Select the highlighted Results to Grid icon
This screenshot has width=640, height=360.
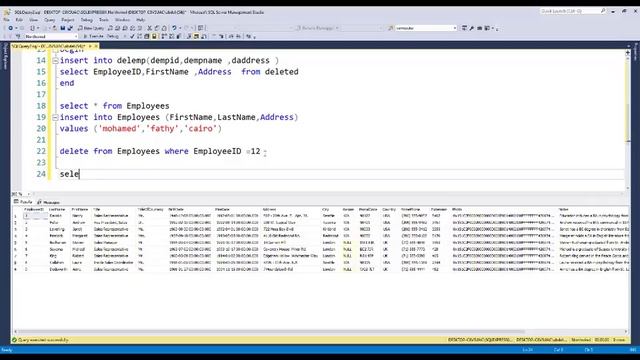pyautogui.click(x=196, y=36)
